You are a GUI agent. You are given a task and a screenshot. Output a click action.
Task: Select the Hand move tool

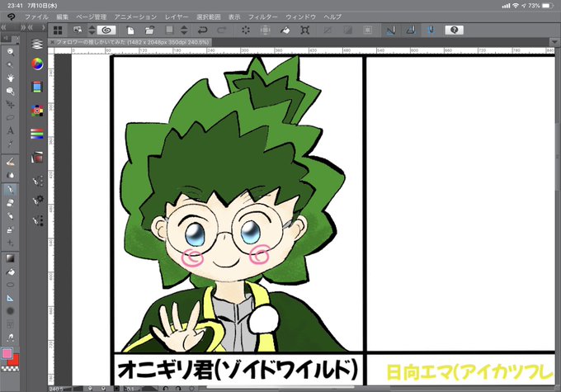point(11,78)
